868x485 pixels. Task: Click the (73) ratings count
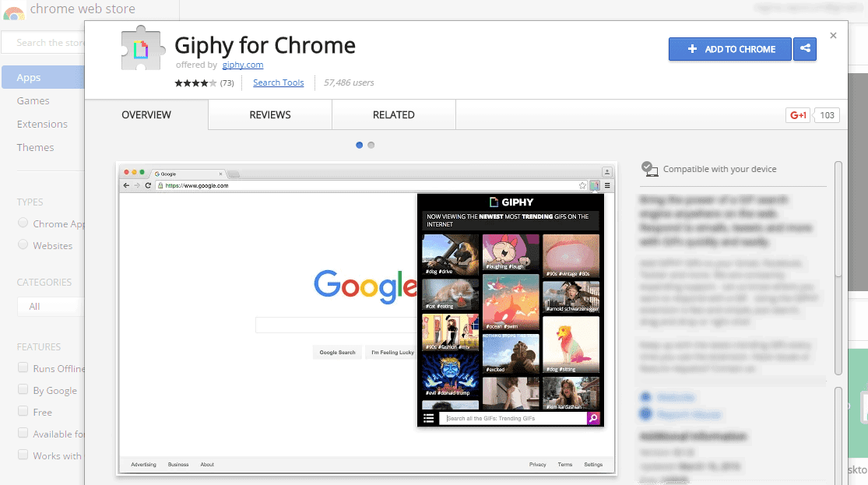pyautogui.click(x=227, y=83)
